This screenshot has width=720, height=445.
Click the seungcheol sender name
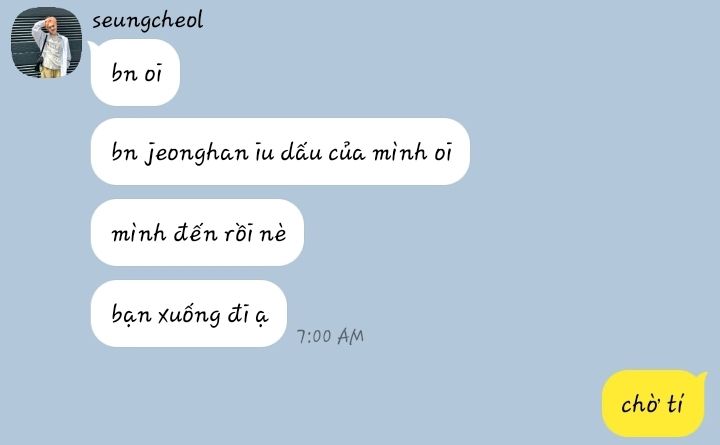pyautogui.click(x=147, y=21)
